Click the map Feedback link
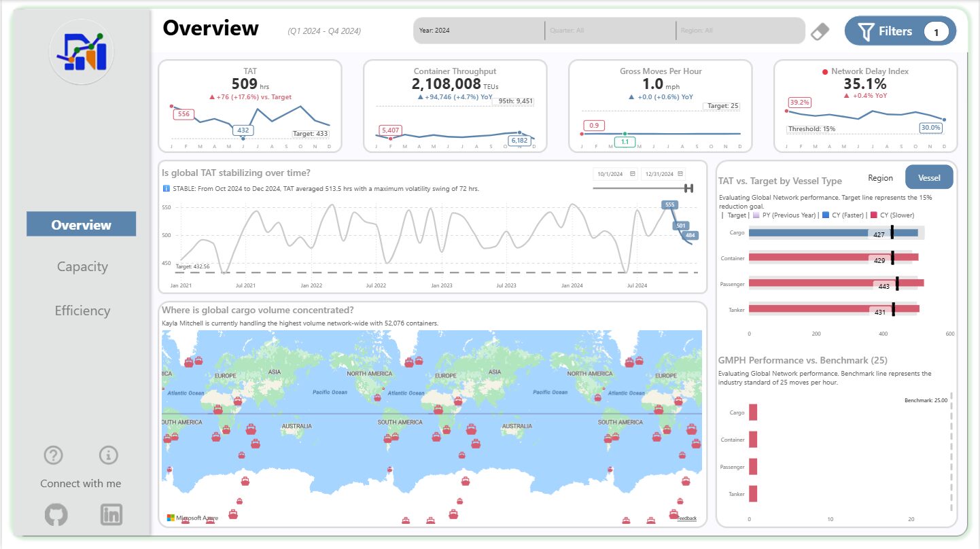Image resolution: width=980 pixels, height=549 pixels. (x=686, y=518)
